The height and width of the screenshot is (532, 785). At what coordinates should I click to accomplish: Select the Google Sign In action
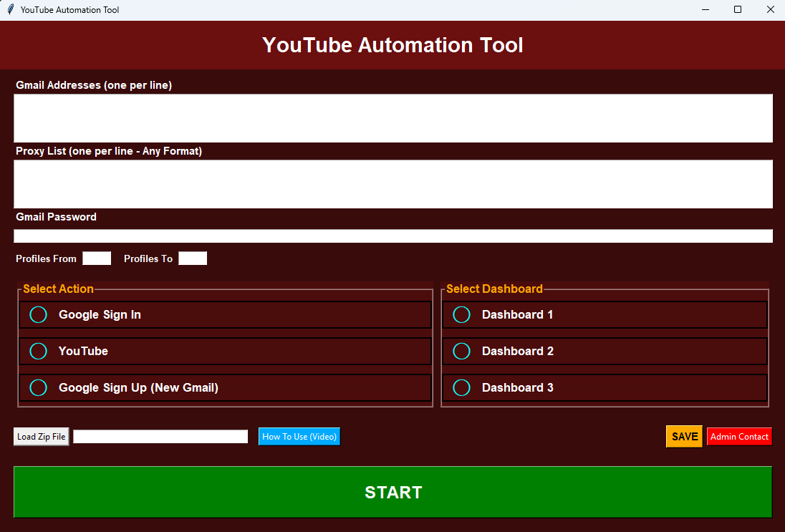225,315
